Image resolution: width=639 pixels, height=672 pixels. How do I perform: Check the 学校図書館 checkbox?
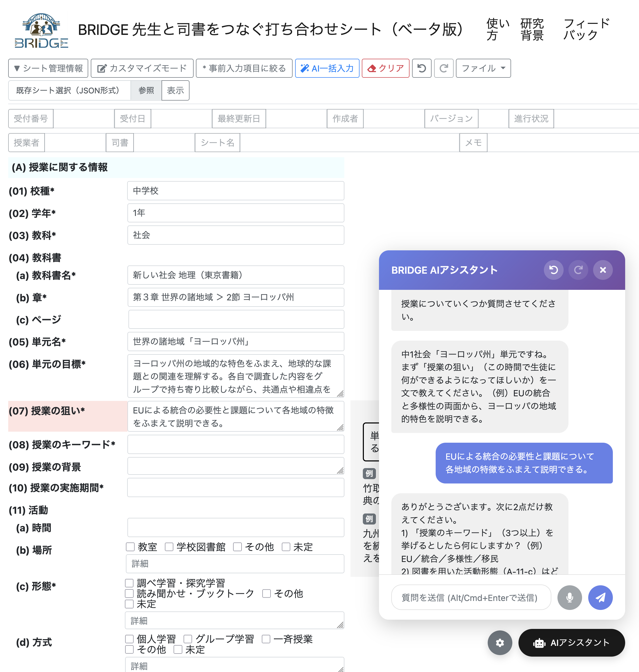tap(169, 547)
